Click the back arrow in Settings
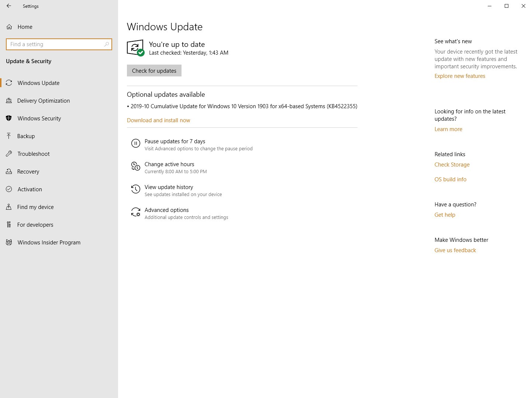The width and height of the screenshot is (532, 398). pos(9,6)
